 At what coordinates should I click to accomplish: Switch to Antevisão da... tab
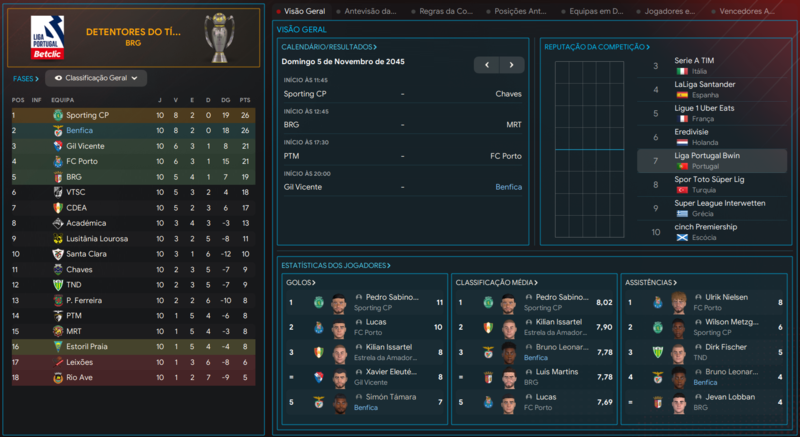click(x=370, y=11)
